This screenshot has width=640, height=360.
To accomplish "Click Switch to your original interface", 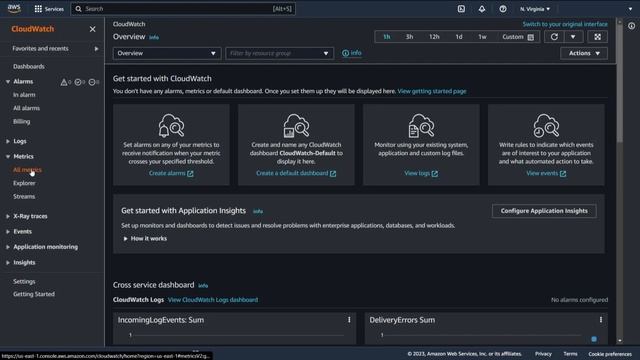I will click(x=565, y=24).
